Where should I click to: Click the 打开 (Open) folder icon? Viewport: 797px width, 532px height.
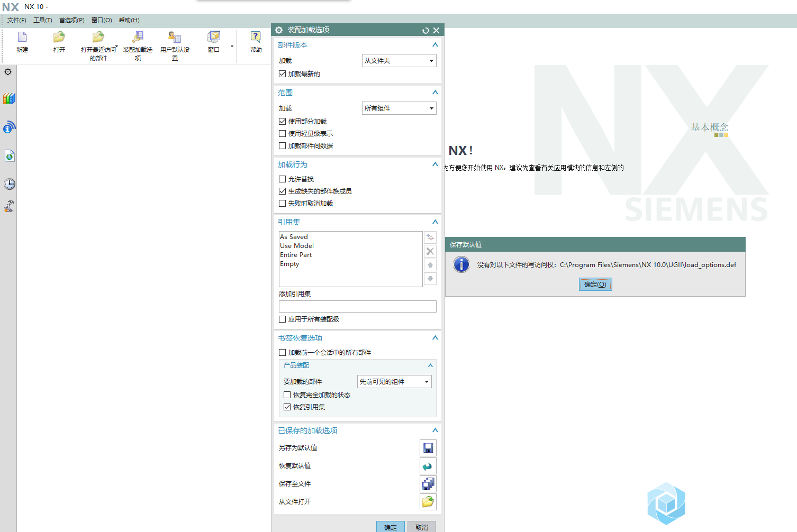59,37
